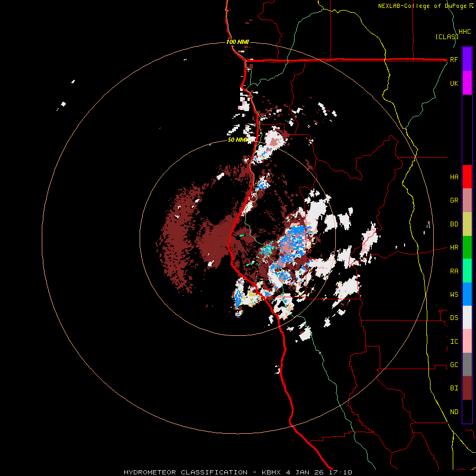The image size is (476, 476).
Task: Click the IC legend label
Action: click(x=454, y=342)
